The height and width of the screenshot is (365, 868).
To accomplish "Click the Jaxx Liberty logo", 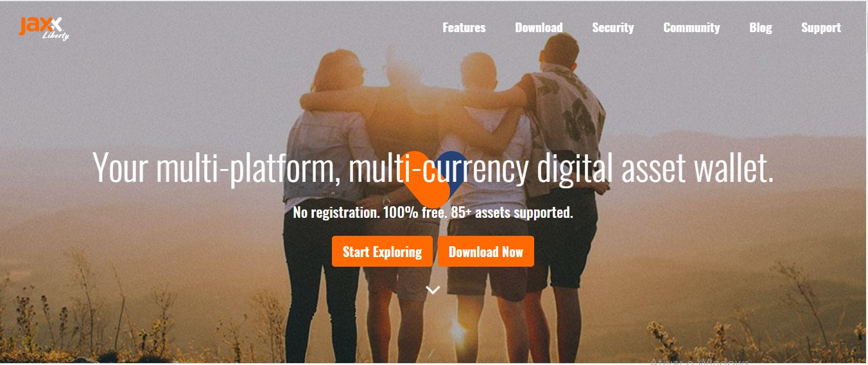I will (44, 28).
